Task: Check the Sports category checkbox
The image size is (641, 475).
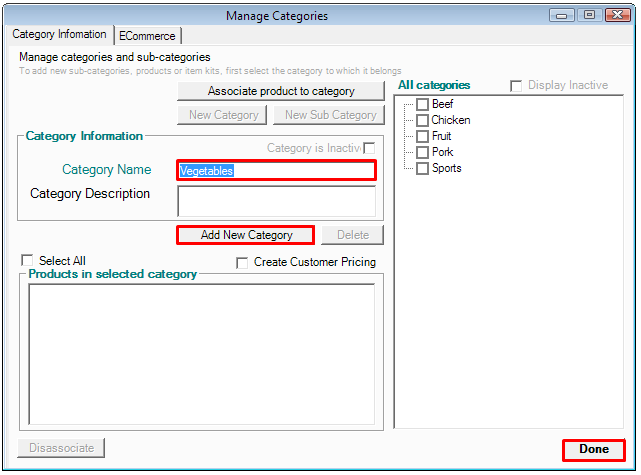Action: [422, 169]
